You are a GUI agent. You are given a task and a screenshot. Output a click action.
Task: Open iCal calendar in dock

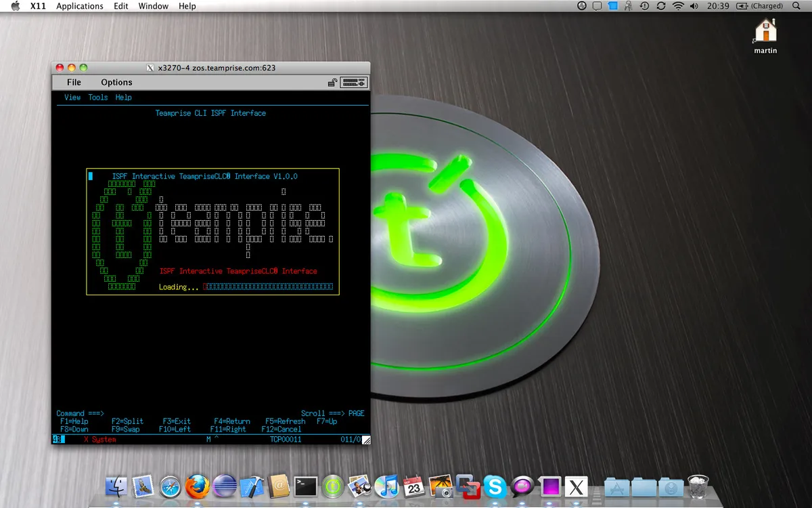click(x=413, y=486)
